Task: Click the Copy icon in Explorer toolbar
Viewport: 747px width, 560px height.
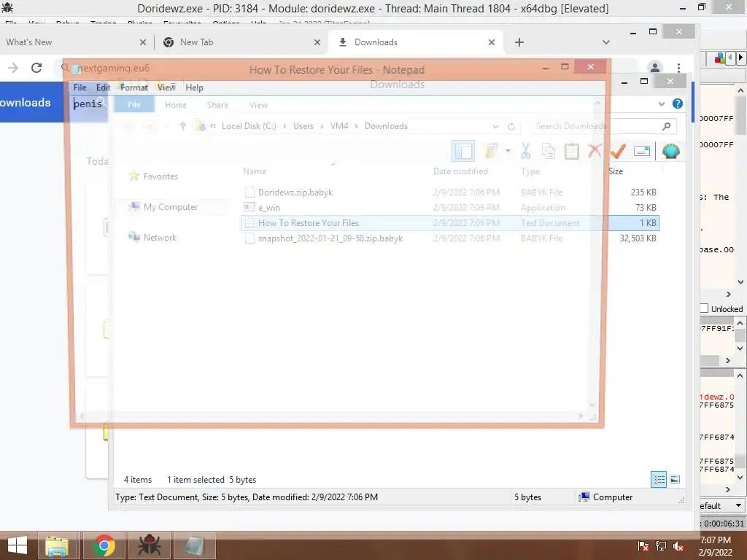Action: pyautogui.click(x=549, y=151)
